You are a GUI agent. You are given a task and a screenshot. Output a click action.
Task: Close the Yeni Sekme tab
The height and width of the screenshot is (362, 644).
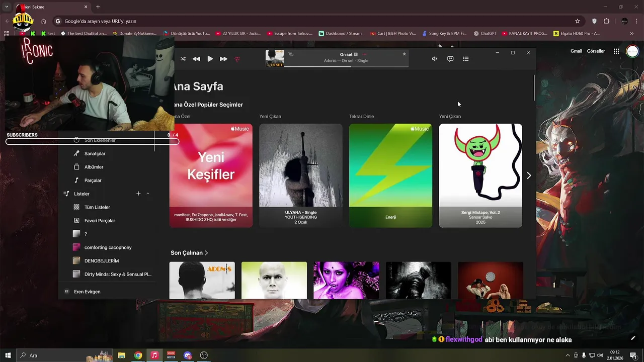pyautogui.click(x=86, y=7)
